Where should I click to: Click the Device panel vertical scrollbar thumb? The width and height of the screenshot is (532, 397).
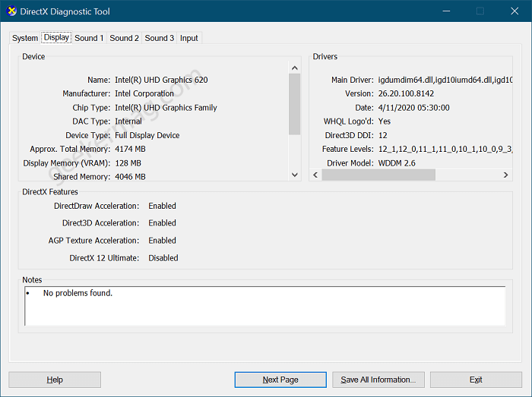(x=295, y=104)
